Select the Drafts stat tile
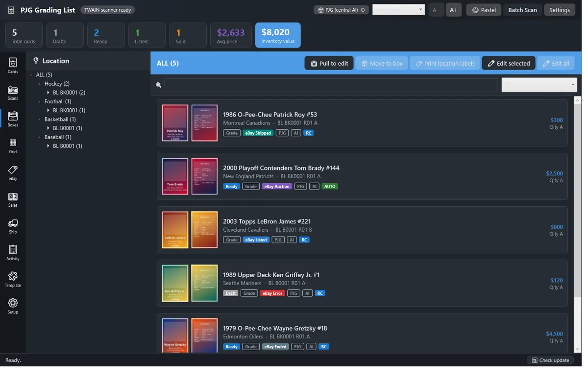Screen dimensions: 588x383 pyautogui.click(x=65, y=35)
